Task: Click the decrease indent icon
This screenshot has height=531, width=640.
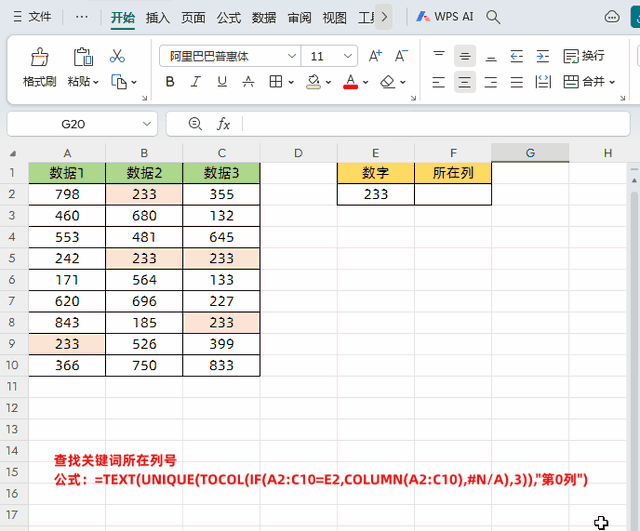Action: point(517,56)
